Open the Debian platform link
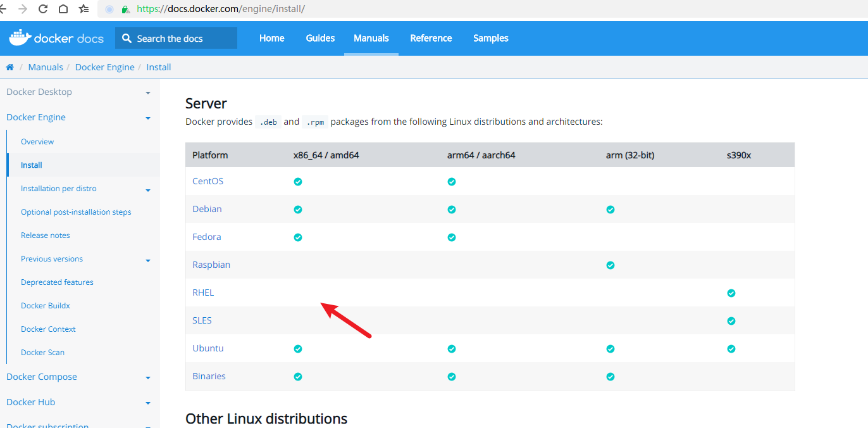The image size is (868, 428). tap(207, 209)
